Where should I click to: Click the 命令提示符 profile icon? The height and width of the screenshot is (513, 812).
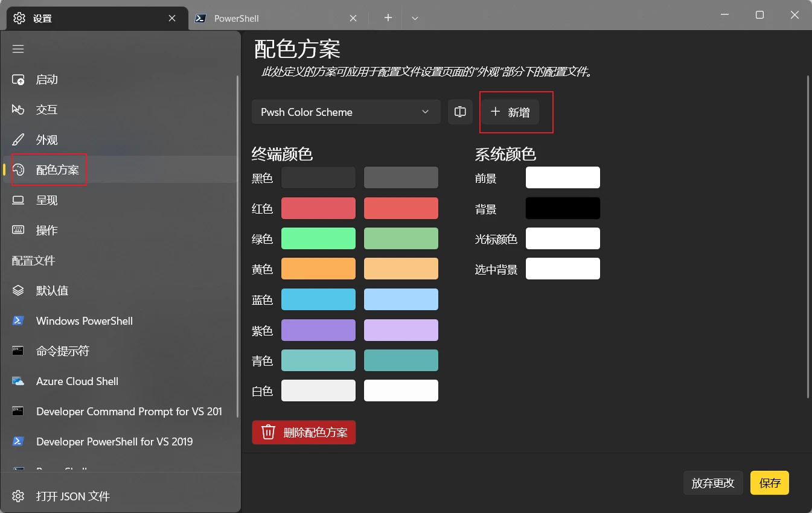click(18, 351)
